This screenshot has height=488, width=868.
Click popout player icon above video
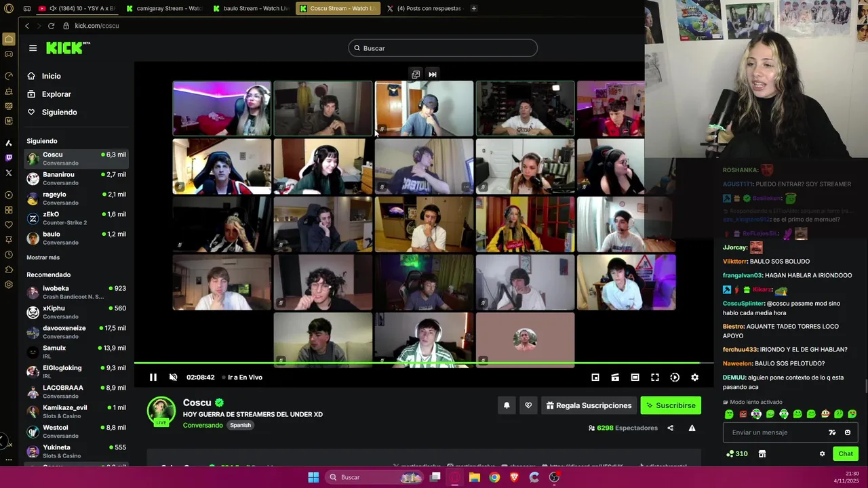coord(416,75)
